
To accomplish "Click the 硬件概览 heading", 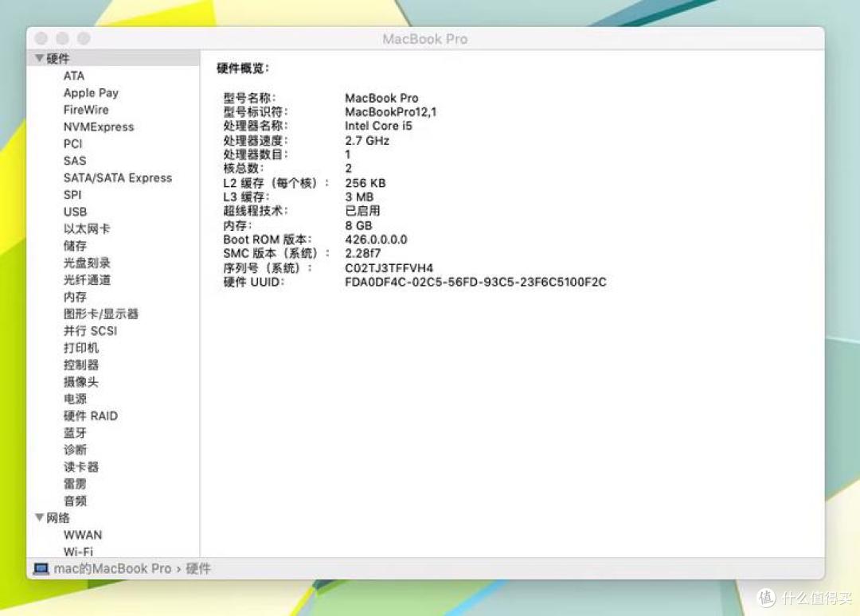I will pos(243,68).
